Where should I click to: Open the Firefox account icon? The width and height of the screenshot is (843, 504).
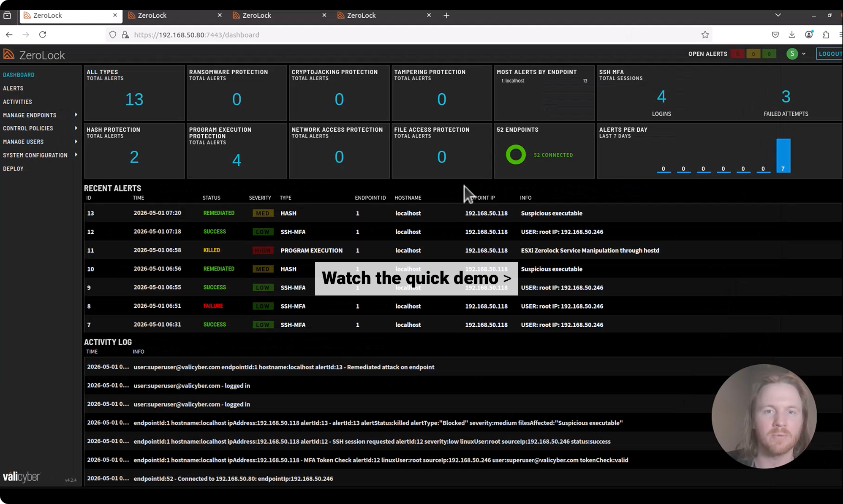[809, 35]
